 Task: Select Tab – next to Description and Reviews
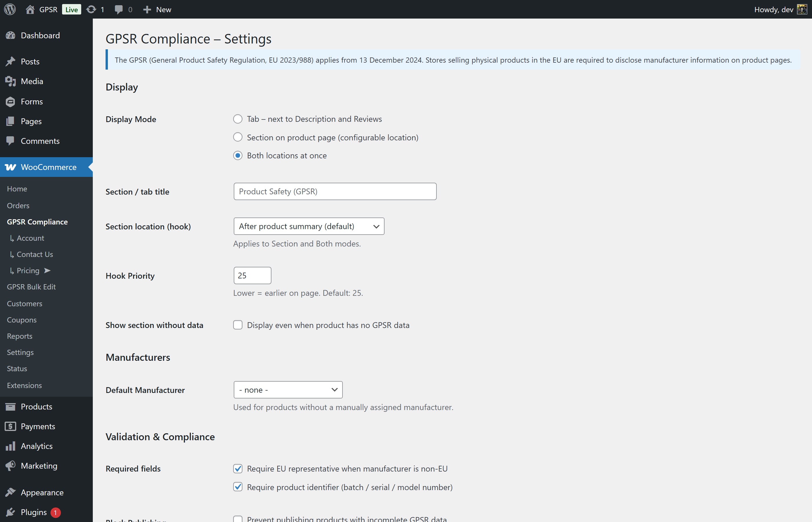(x=238, y=119)
